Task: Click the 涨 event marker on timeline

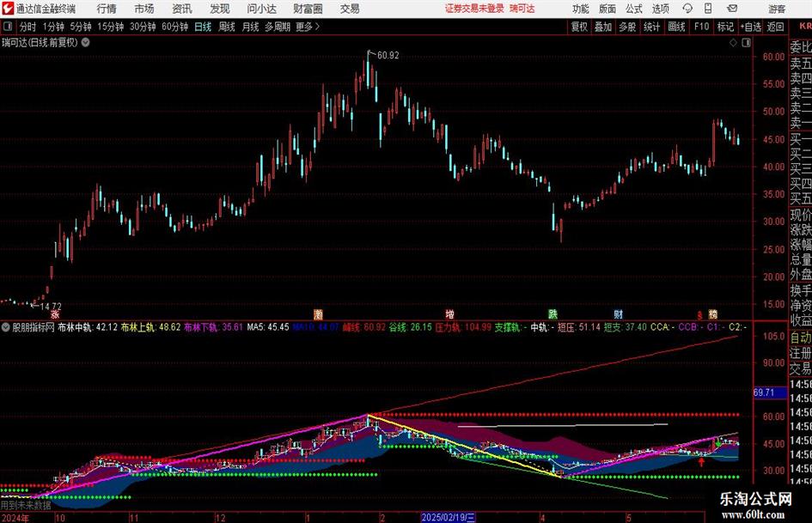Action: pos(55,313)
